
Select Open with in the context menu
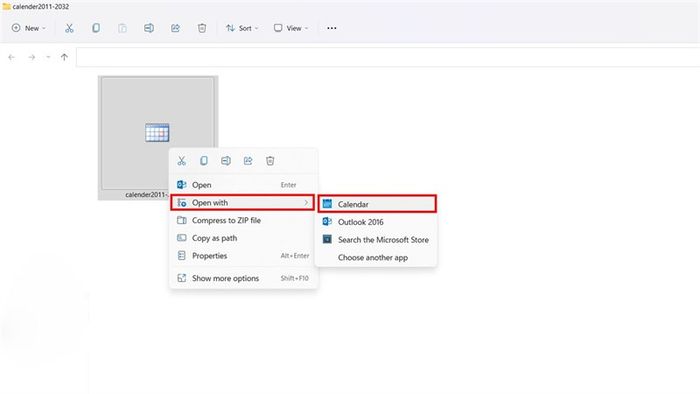(x=242, y=203)
